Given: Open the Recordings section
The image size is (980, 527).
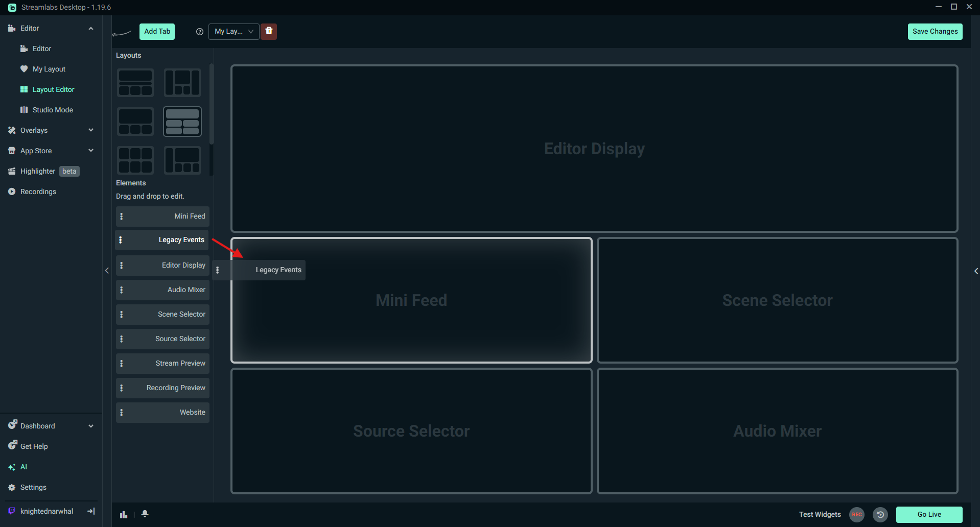Looking at the screenshot, I should (37, 191).
